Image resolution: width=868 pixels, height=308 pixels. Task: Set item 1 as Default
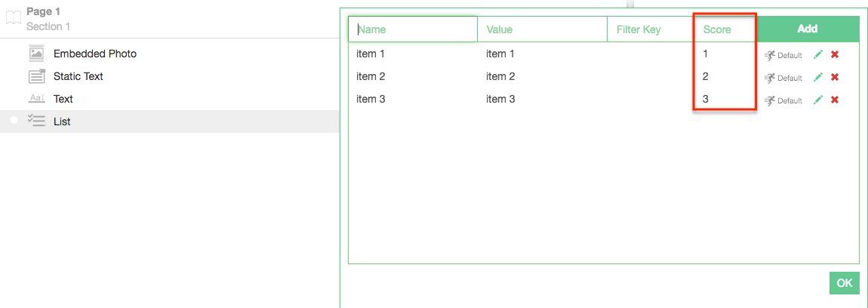(783, 55)
